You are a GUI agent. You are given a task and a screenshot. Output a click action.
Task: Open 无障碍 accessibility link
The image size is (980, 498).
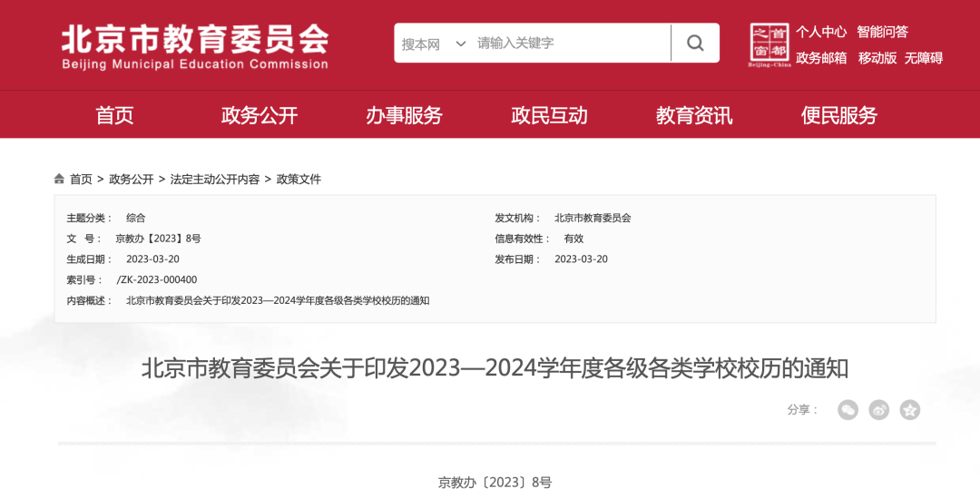pos(923,57)
